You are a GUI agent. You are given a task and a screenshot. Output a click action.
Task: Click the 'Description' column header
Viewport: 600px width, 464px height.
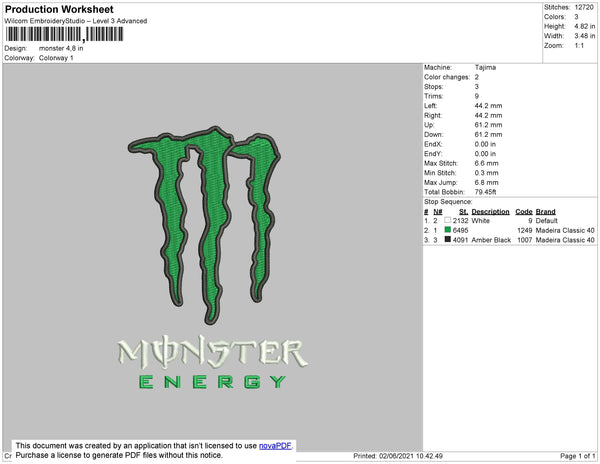coord(490,212)
